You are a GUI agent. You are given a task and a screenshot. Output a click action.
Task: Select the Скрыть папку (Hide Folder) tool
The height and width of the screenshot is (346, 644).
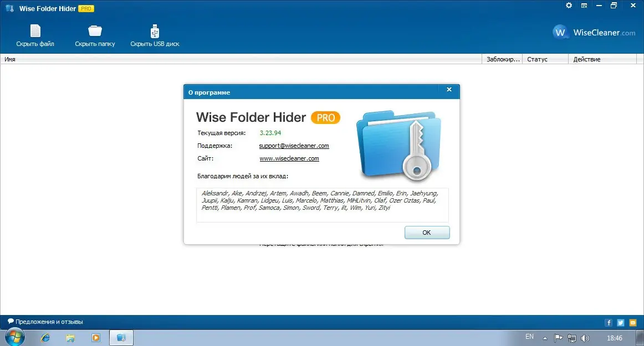pyautogui.click(x=94, y=34)
